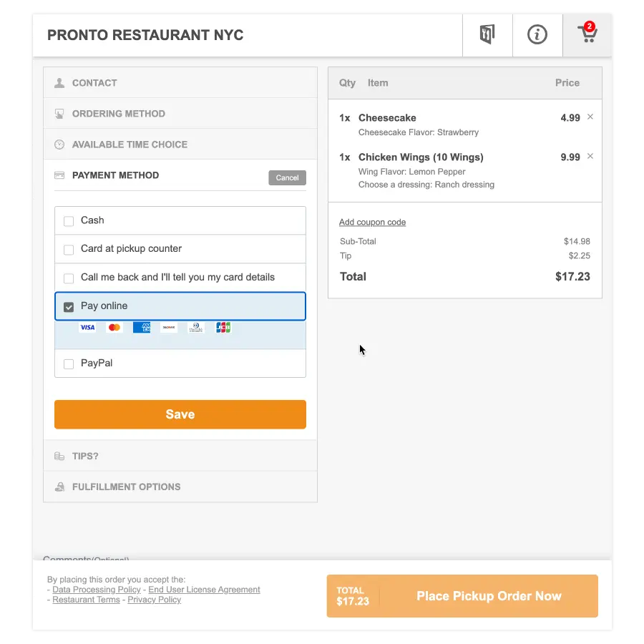Save the selected payment method
Image resolution: width=644 pixels, height=644 pixels.
tap(180, 414)
